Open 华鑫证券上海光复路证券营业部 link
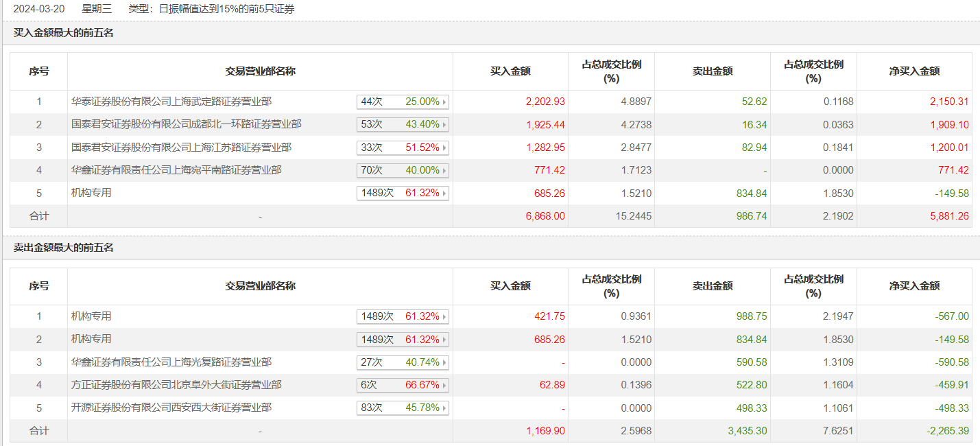This screenshot has height=446, width=980. [x=171, y=362]
